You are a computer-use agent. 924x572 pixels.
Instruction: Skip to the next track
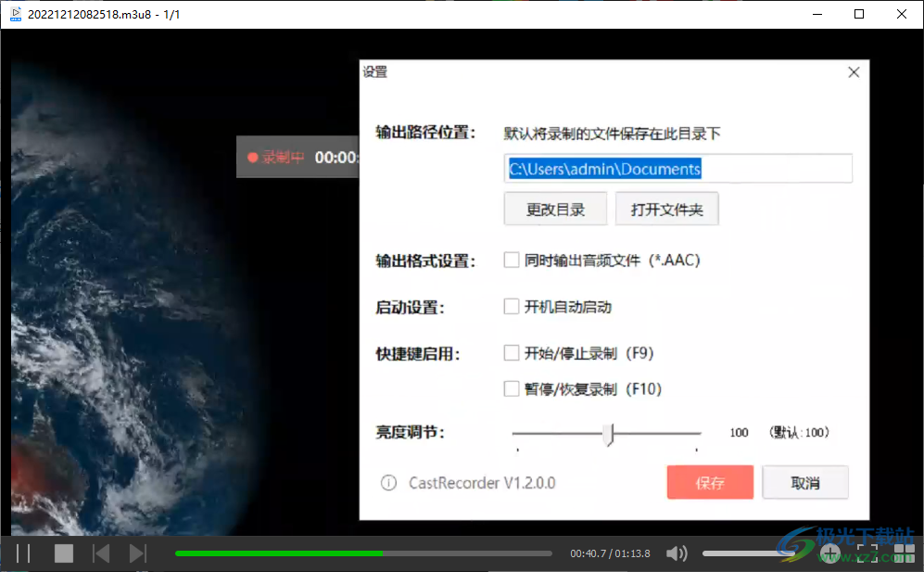(x=138, y=553)
